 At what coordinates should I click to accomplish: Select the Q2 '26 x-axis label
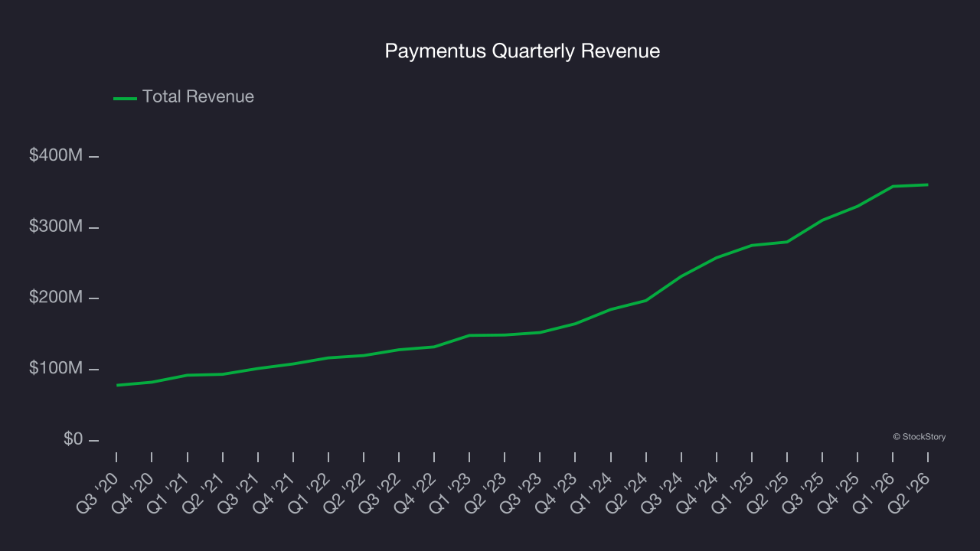908,491
